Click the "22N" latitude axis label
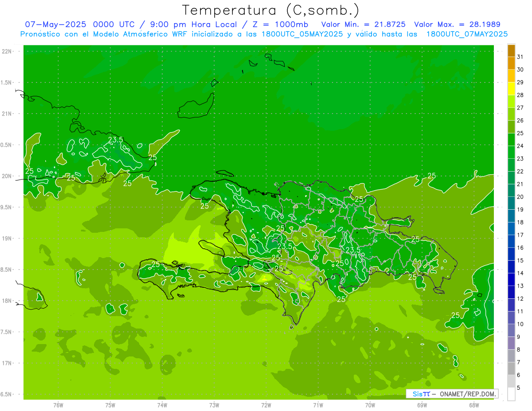Screen dimensions: 532x411 [x=8, y=51]
